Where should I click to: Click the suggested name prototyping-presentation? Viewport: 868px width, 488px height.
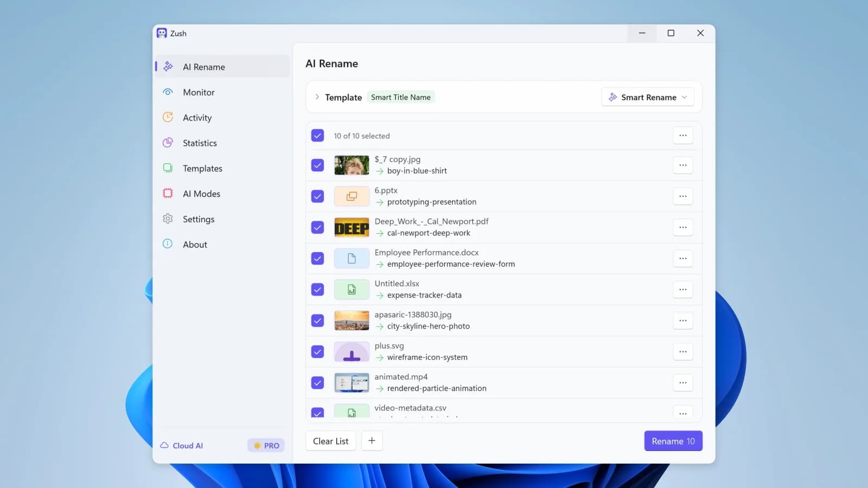[432, 202]
